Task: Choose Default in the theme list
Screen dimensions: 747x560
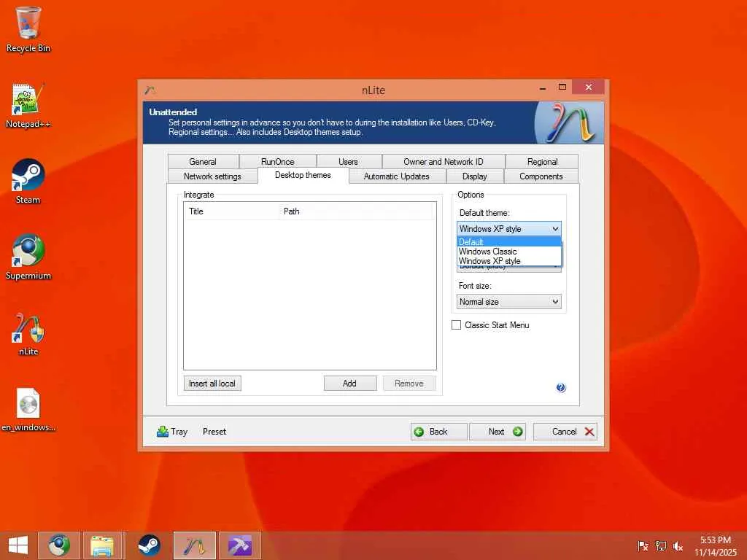Action: [x=508, y=242]
